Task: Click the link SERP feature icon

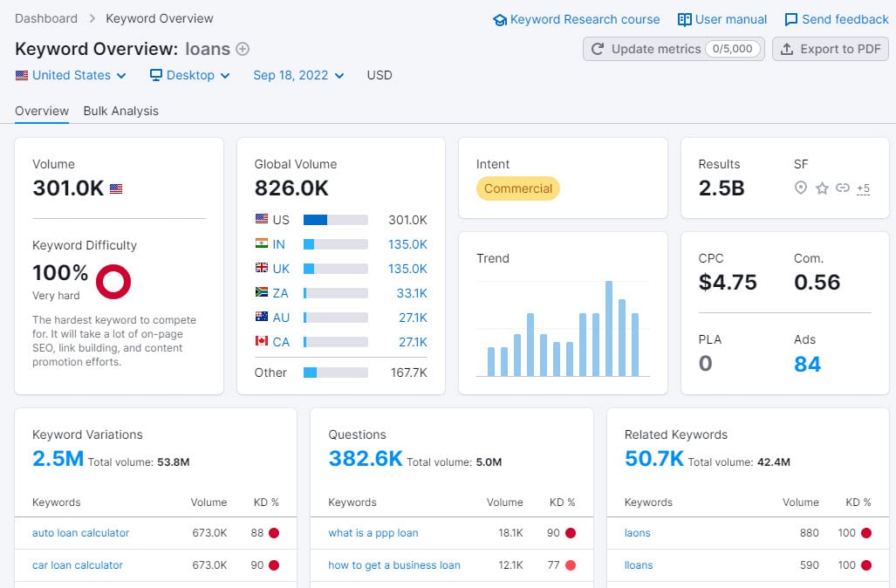Action: tap(842, 188)
